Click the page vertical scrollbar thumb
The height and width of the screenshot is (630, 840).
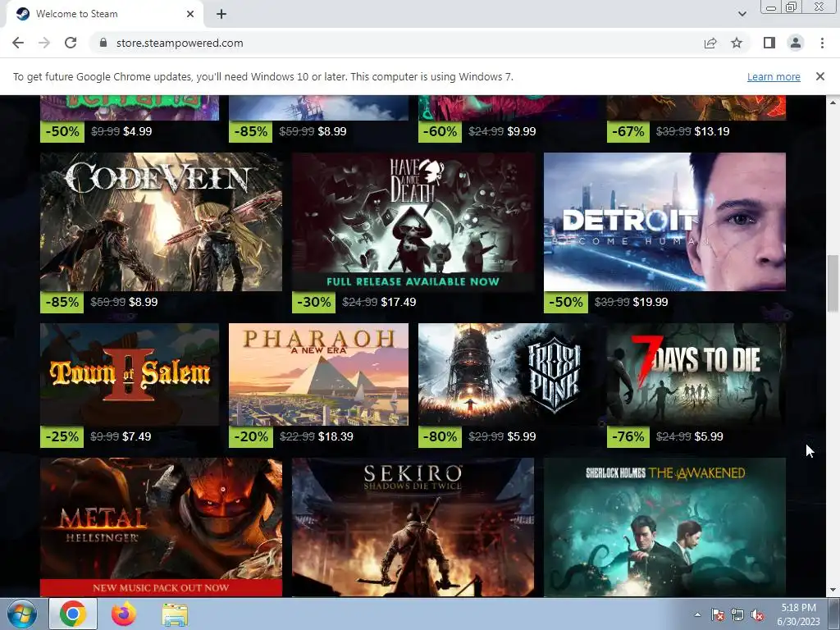[833, 283]
